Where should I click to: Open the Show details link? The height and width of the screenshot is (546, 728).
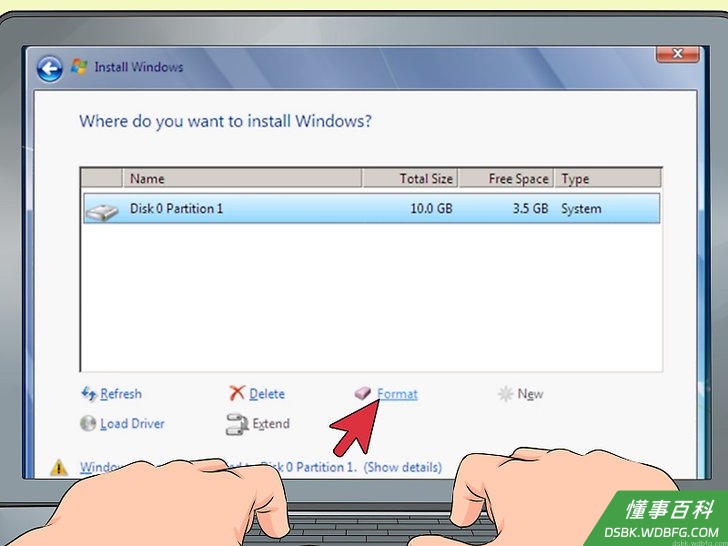(403, 467)
